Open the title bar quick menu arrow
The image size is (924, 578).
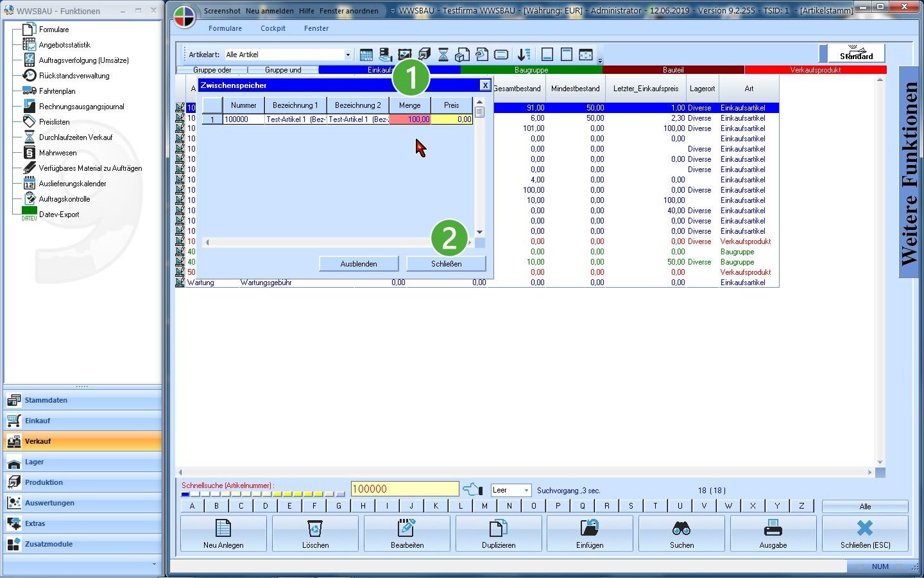coord(393,11)
